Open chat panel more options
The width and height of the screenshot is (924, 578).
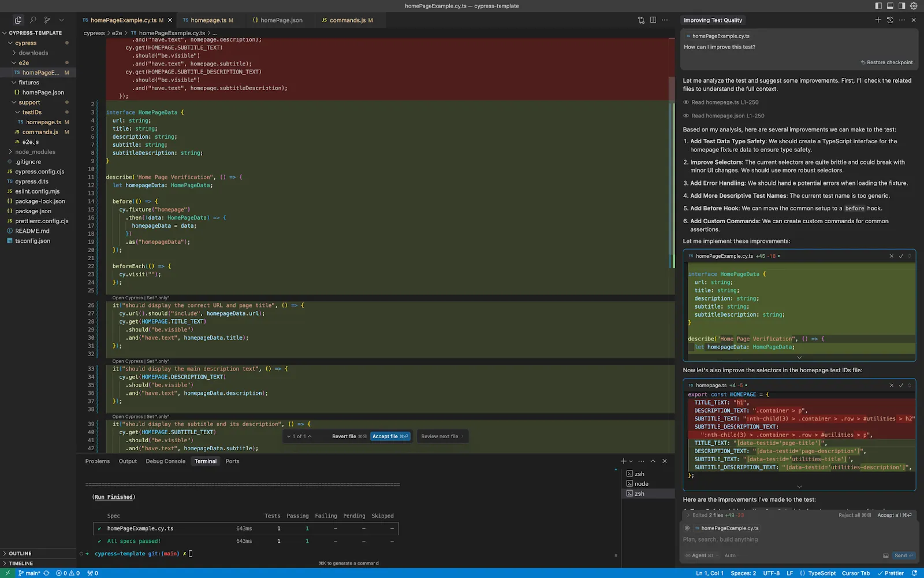coord(902,20)
